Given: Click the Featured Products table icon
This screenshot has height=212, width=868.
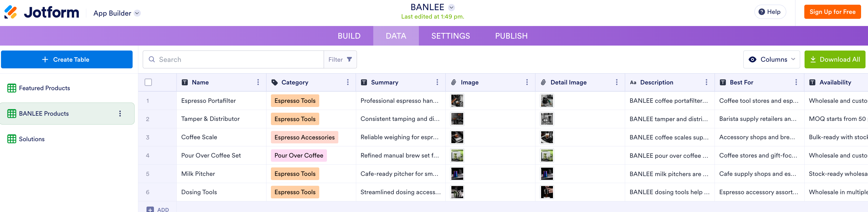Looking at the screenshot, I should click(12, 88).
